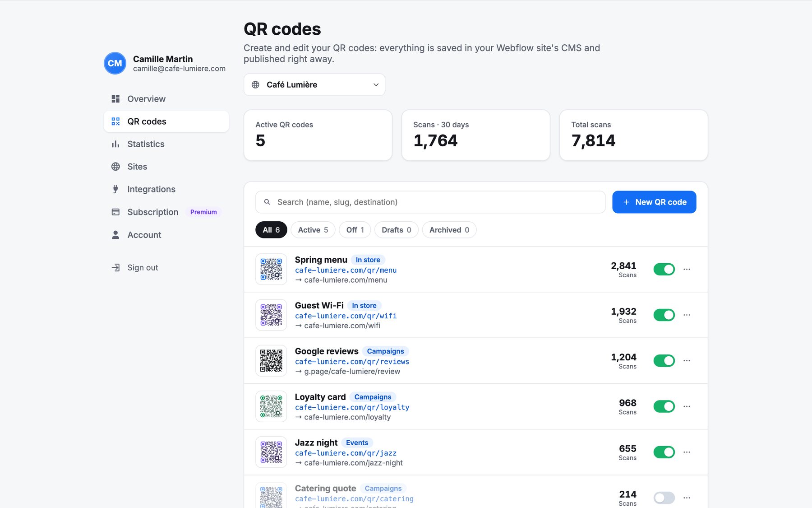
Task: Select the All filter tab
Action: (x=271, y=230)
